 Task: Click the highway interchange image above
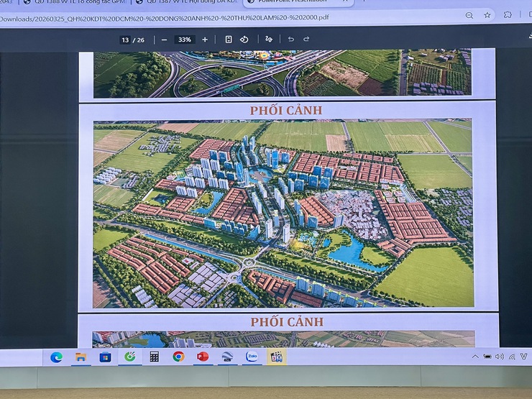coord(283,73)
